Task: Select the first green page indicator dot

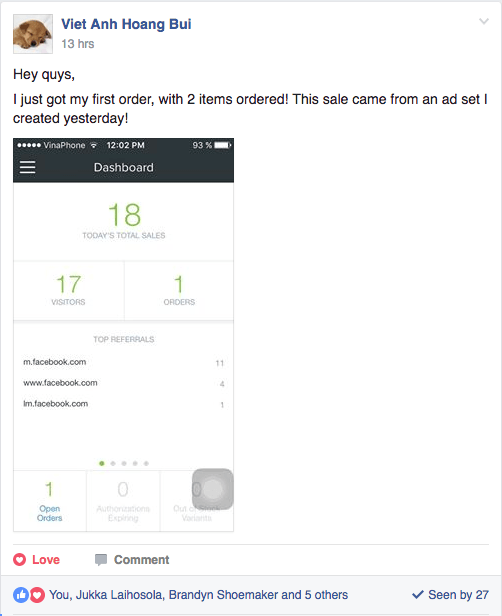Action: [x=102, y=464]
